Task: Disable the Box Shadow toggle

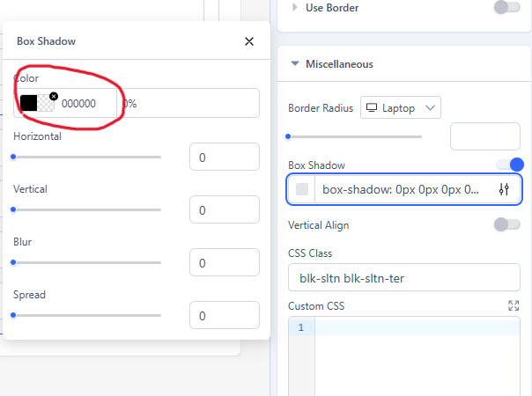Action: point(509,165)
